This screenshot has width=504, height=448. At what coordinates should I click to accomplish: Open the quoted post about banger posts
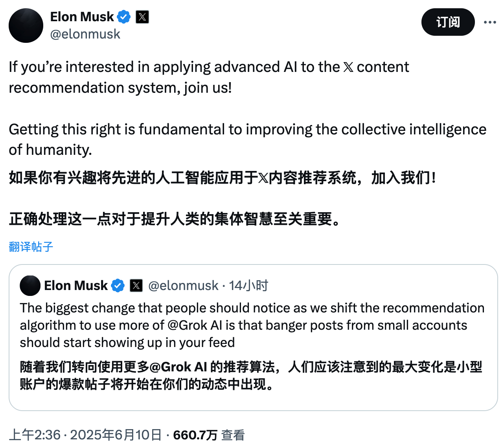tap(253, 338)
